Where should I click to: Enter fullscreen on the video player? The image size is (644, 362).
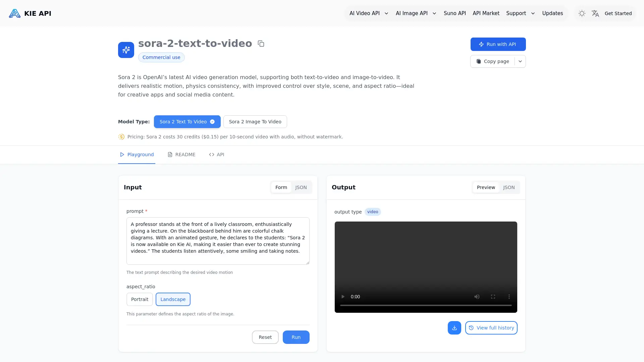[493, 297]
